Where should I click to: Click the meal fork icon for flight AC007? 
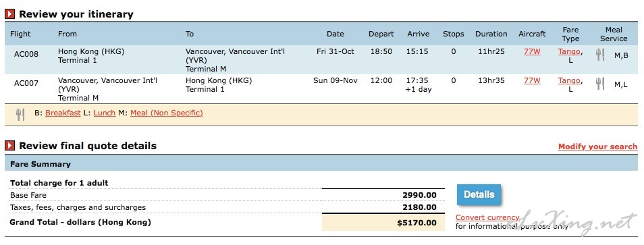(600, 84)
